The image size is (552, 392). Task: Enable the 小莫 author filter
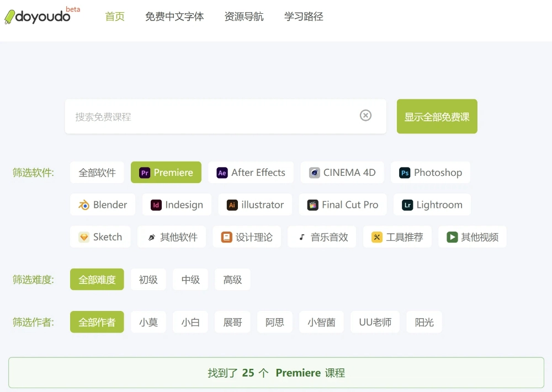pyautogui.click(x=148, y=322)
